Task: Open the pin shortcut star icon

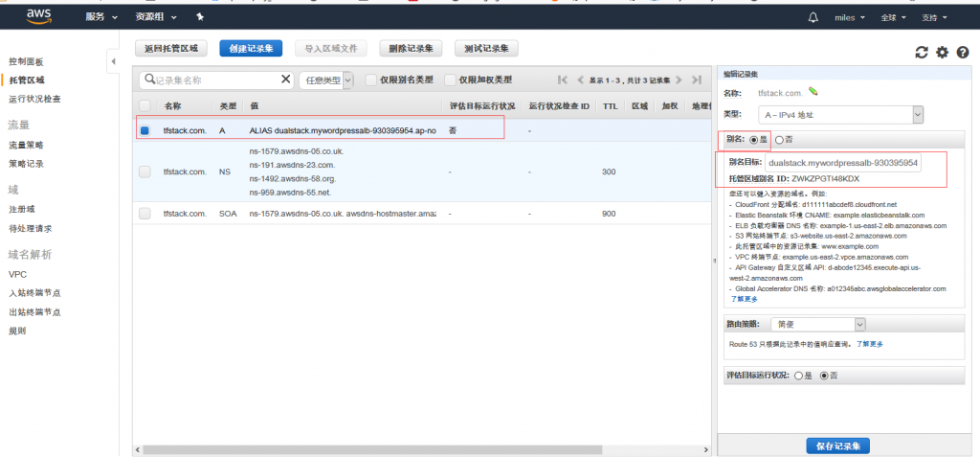Action: [x=200, y=17]
